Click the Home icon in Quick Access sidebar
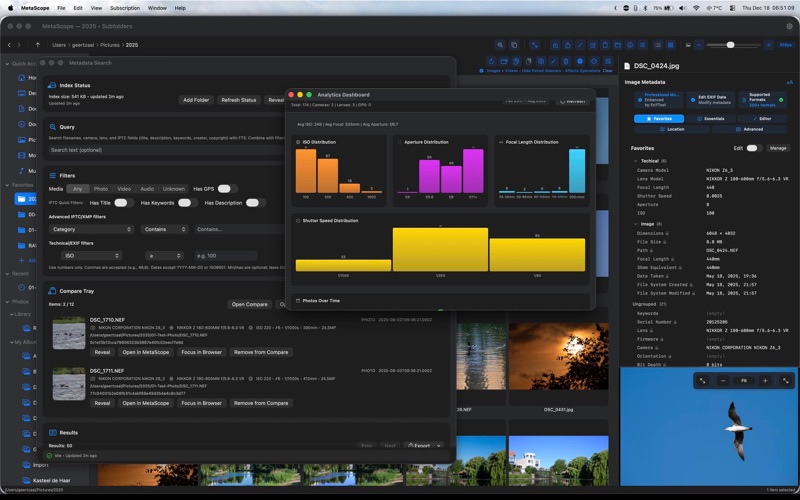 point(21,78)
